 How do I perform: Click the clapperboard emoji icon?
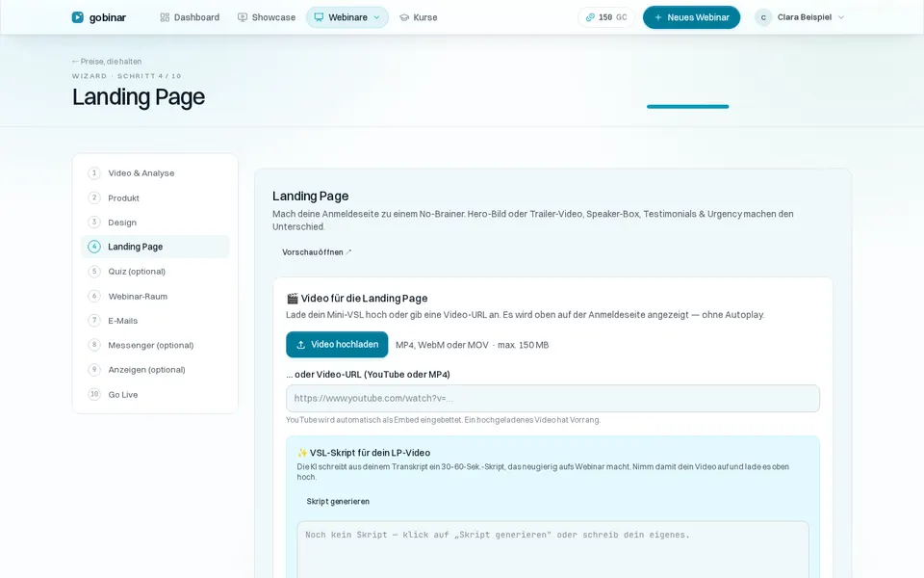293,299
